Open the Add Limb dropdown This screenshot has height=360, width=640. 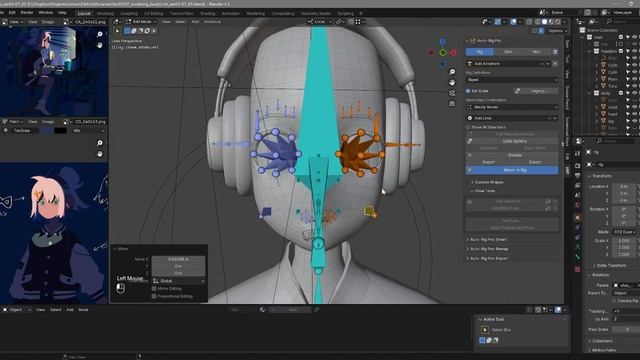pyautogui.click(x=512, y=118)
